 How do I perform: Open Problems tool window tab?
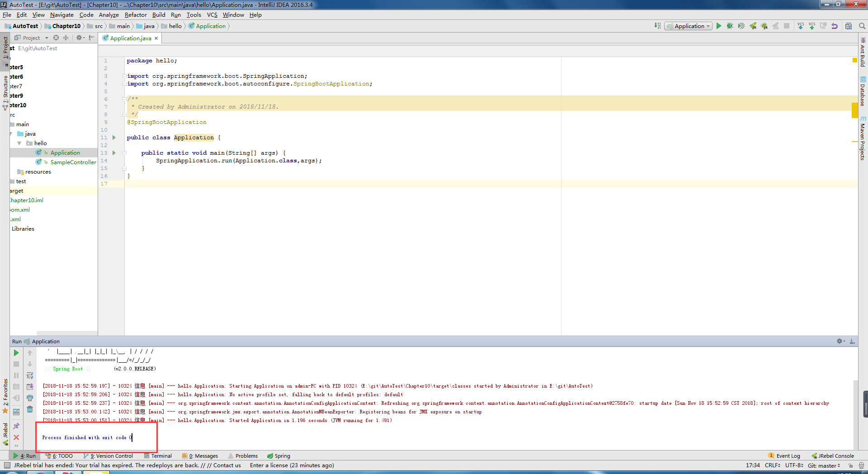[243, 456]
